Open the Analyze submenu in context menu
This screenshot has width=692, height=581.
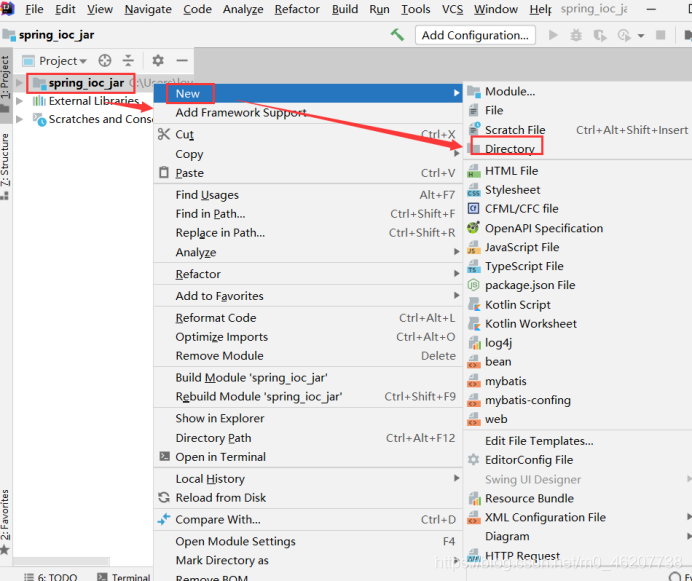coord(306,253)
